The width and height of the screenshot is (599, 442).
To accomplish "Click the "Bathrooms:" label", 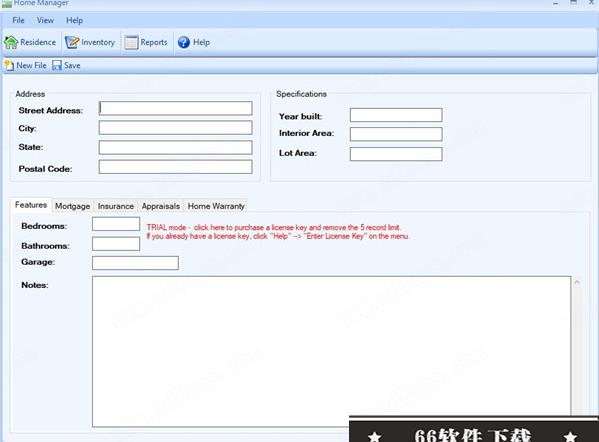I will (45, 246).
